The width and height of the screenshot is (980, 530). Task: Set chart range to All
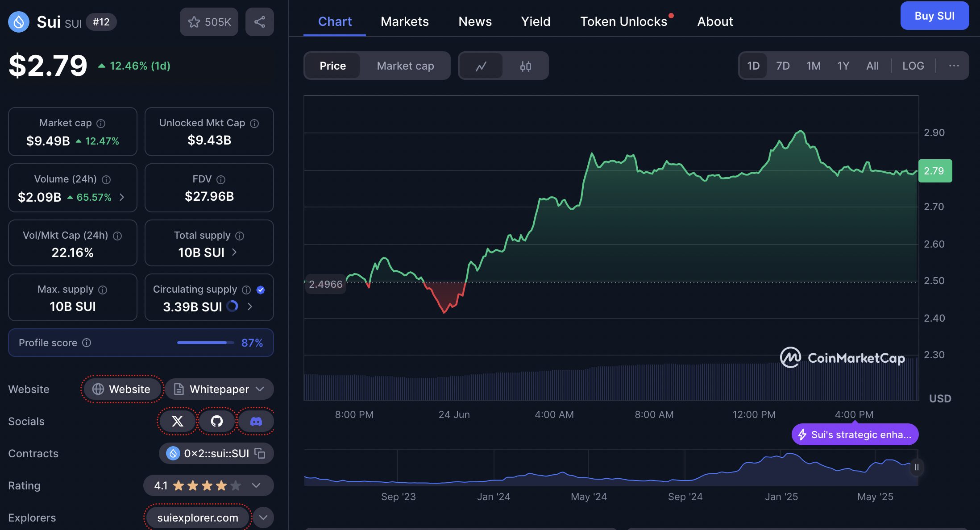(872, 66)
